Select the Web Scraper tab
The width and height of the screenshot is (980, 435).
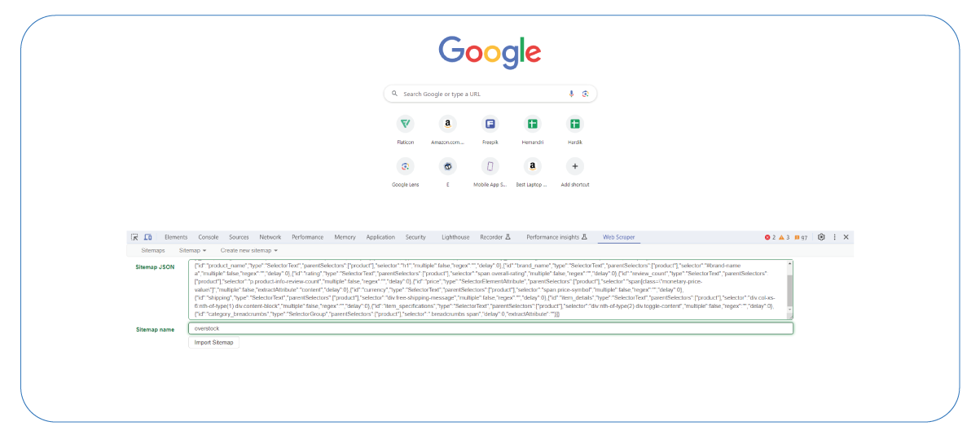(x=619, y=237)
